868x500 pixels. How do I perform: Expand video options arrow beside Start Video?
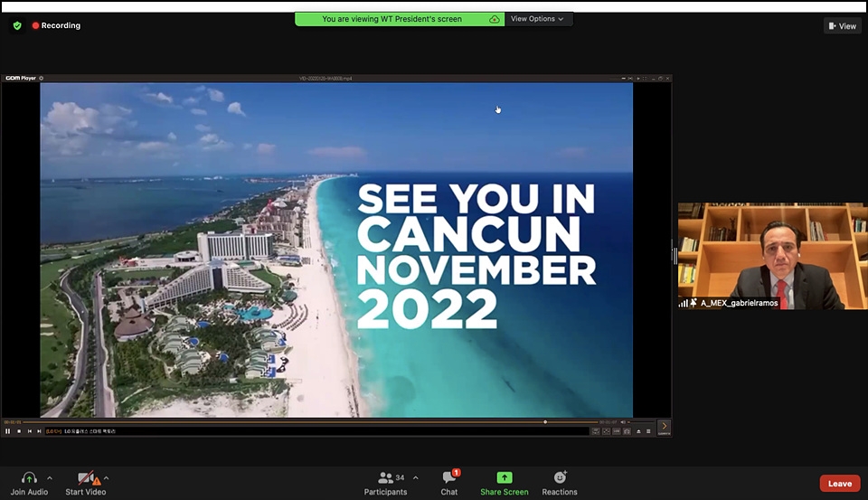106,477
